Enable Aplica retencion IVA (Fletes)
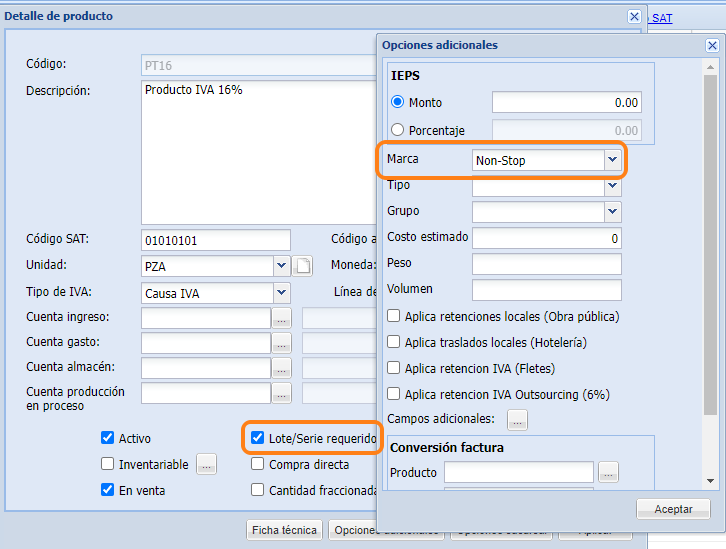This screenshot has height=549, width=726. point(394,368)
